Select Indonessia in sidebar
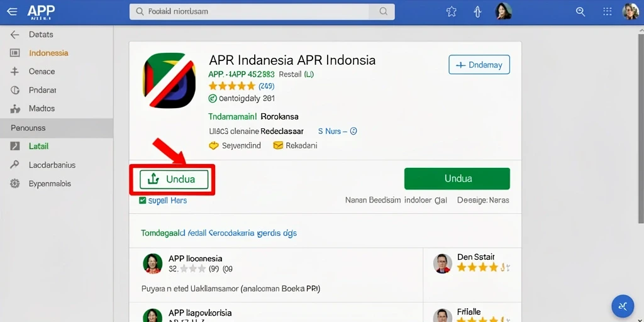Image resolution: width=644 pixels, height=322 pixels. [48, 53]
